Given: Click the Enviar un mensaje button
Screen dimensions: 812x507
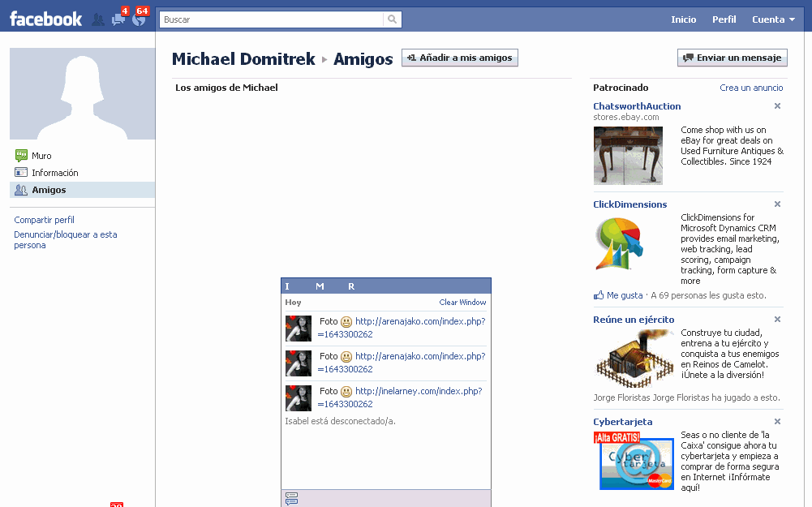Looking at the screenshot, I should tap(733, 58).
